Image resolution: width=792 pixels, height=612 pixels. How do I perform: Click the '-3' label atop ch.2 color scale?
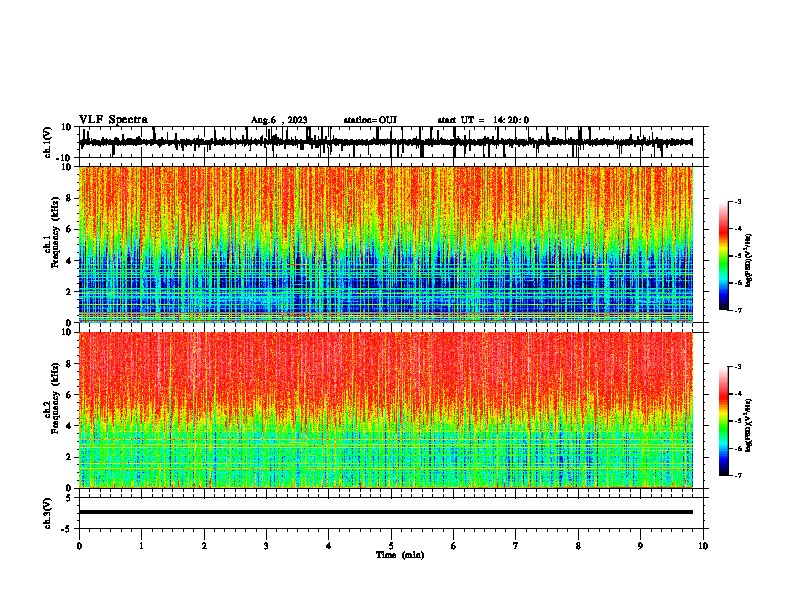(x=737, y=367)
